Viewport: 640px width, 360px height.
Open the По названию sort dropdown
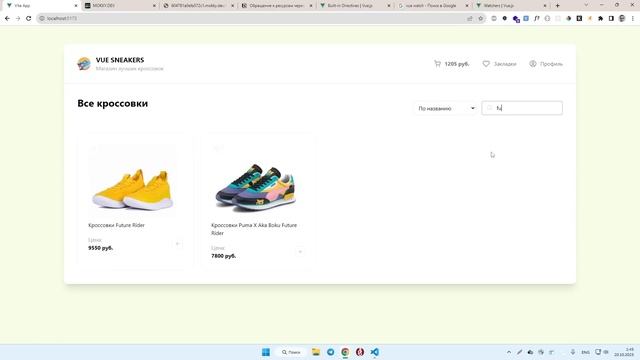coord(446,108)
